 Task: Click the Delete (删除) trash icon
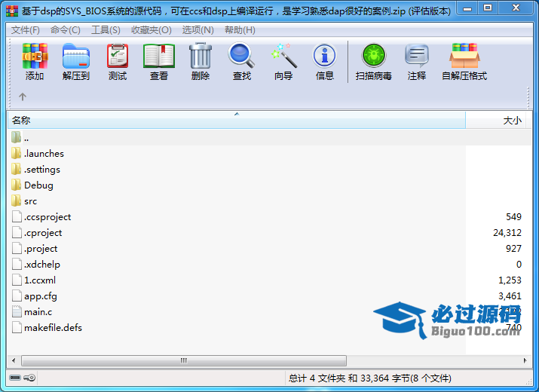point(201,56)
